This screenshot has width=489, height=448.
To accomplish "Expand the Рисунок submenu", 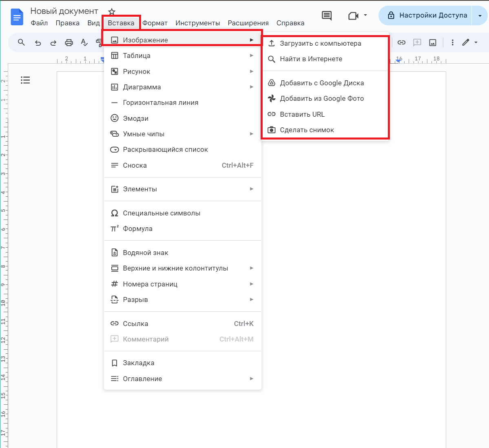I will click(x=182, y=71).
